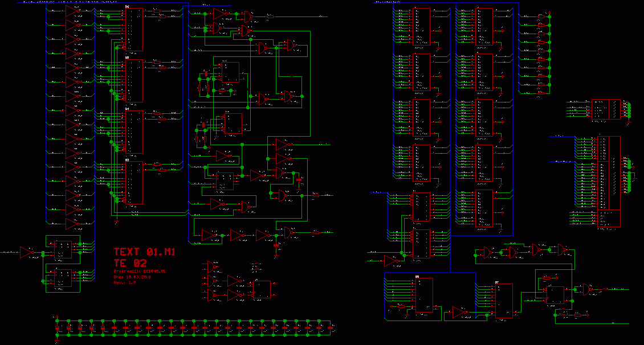Click the bottom inverter in left buffer column
644x345 pixels.
tap(73, 223)
